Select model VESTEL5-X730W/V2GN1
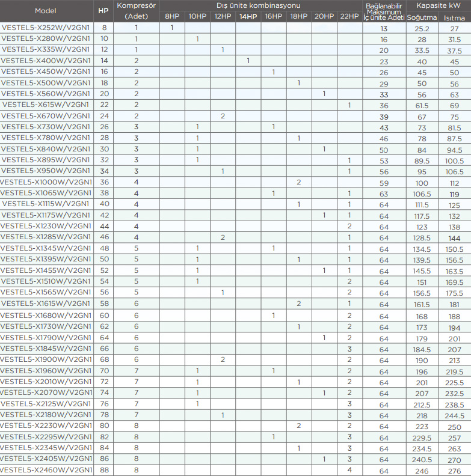Image resolution: width=471 pixels, height=476 pixels. pos(46,127)
